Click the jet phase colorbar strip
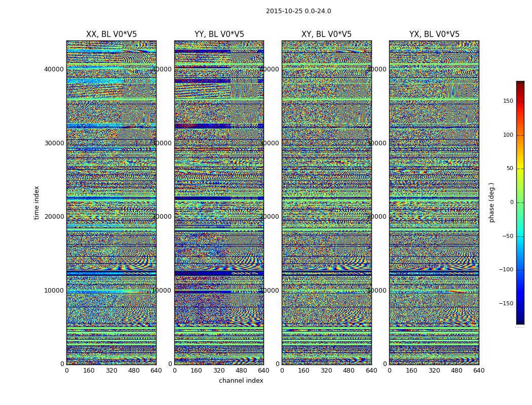 520,202
